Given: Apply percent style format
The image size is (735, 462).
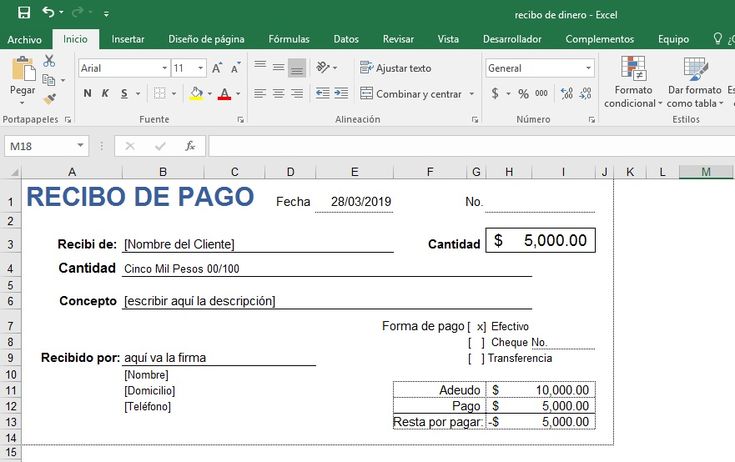Looking at the screenshot, I should pyautogui.click(x=523, y=94).
